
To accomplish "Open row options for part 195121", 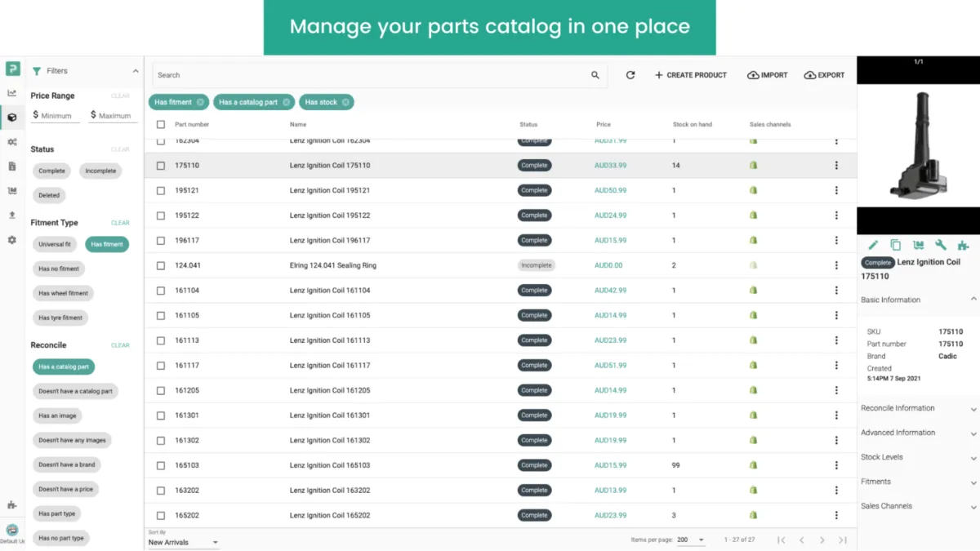I will (836, 190).
